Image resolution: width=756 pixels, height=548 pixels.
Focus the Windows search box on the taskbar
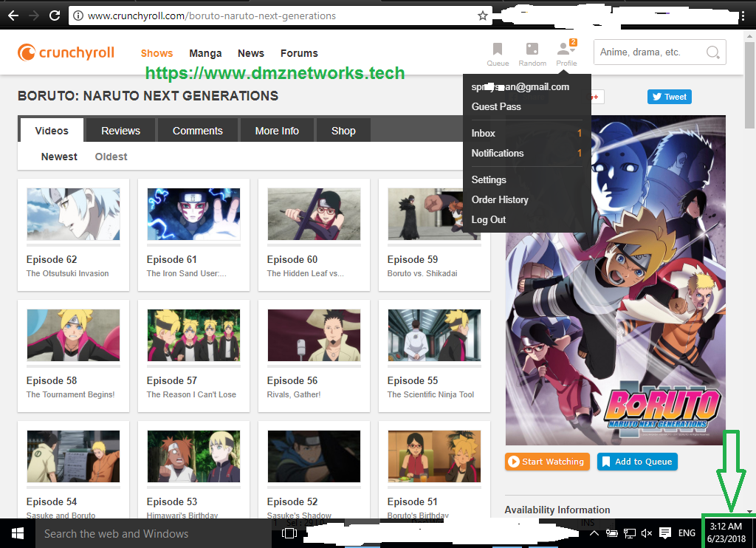pos(154,533)
